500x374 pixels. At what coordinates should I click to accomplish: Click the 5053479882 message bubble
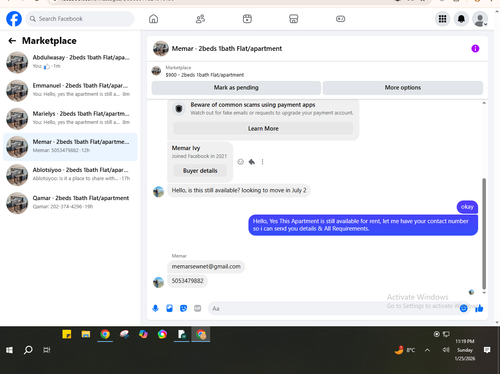coord(187,281)
